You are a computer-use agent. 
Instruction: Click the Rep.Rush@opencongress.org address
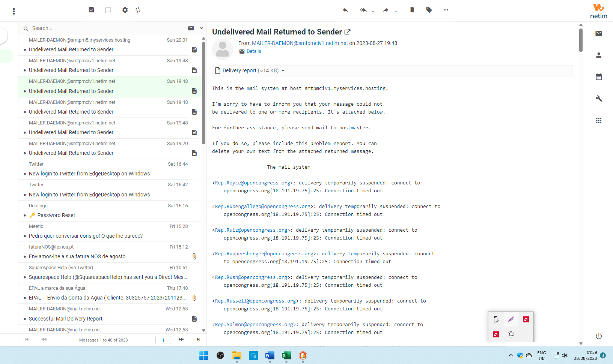251,277
